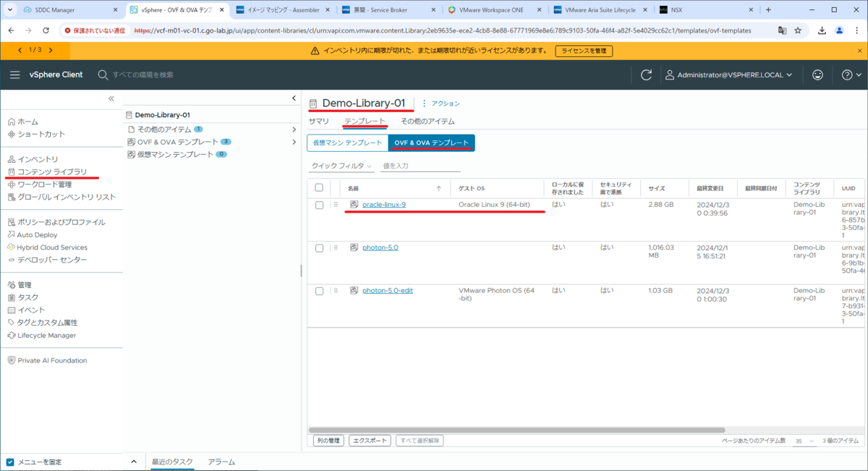Switch to the テンプレート tab
Screen dimensions: 868x471
click(x=365, y=122)
